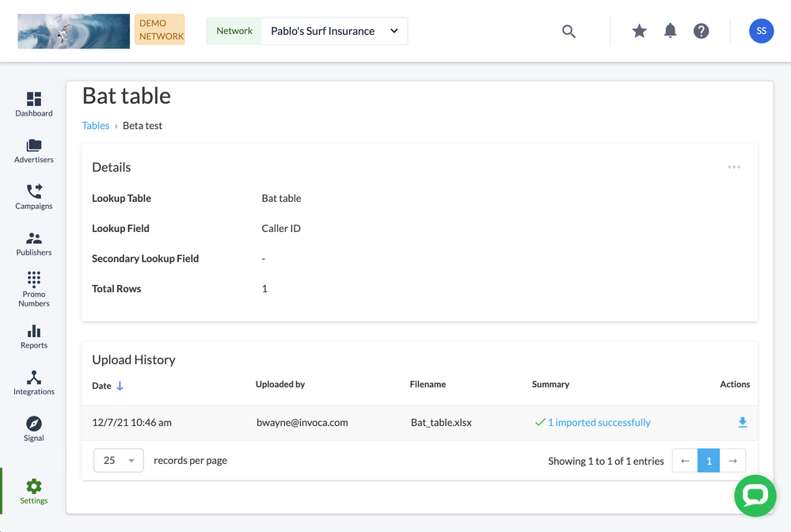This screenshot has height=532, width=791.
Task: Go to next page arrow
Action: click(x=732, y=461)
